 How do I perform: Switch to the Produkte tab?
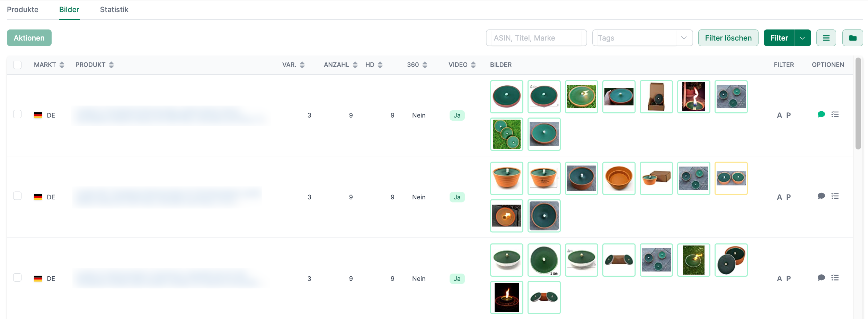(23, 10)
